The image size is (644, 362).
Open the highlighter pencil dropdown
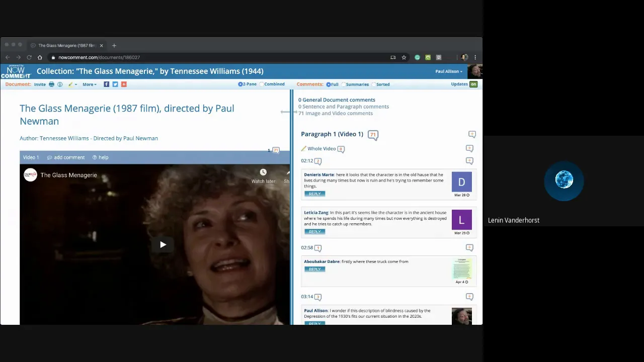click(x=72, y=84)
